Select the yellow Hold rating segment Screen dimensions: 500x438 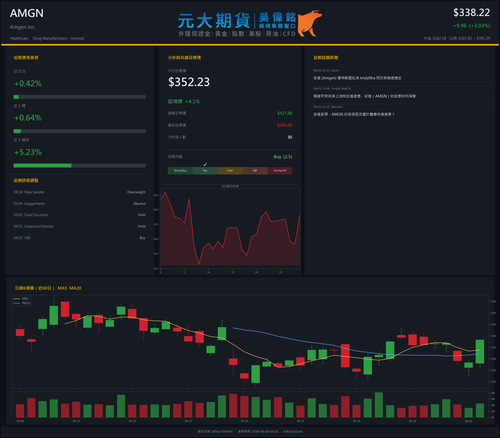pyautogui.click(x=230, y=171)
